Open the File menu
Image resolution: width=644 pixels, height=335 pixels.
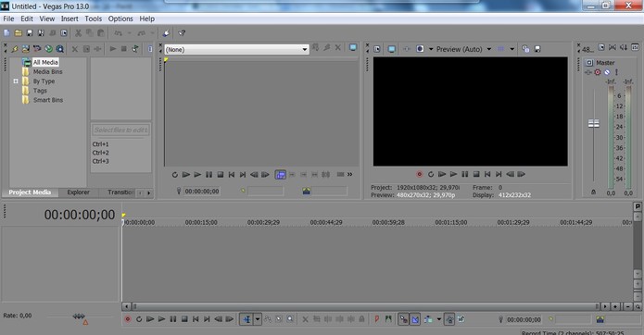pyautogui.click(x=8, y=19)
